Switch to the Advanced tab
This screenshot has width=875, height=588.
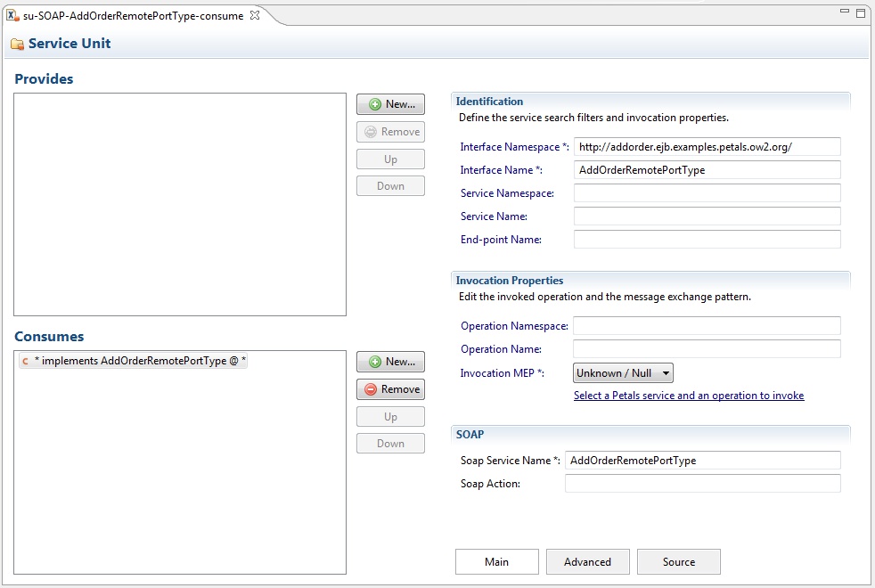587,561
